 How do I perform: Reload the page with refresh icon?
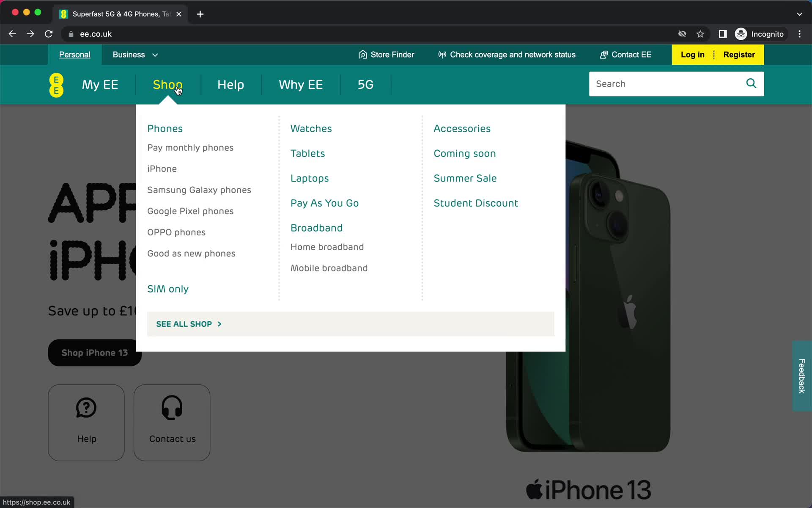(x=49, y=34)
